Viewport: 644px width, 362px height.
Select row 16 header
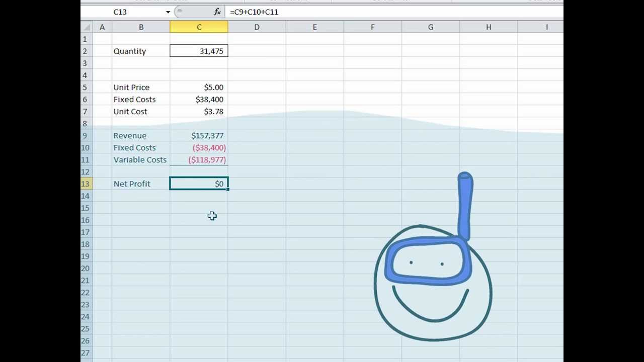pyautogui.click(x=87, y=220)
